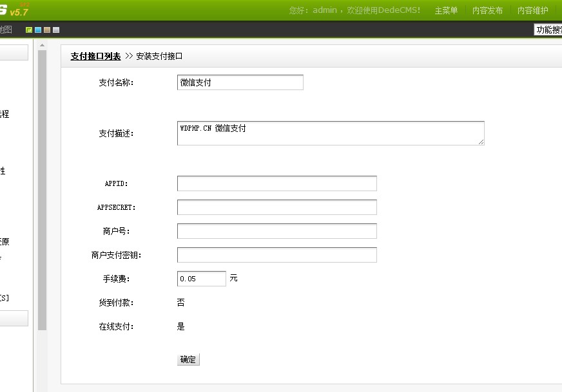Focus the APPSECRET input field
The height and width of the screenshot is (392, 562).
tap(276, 207)
